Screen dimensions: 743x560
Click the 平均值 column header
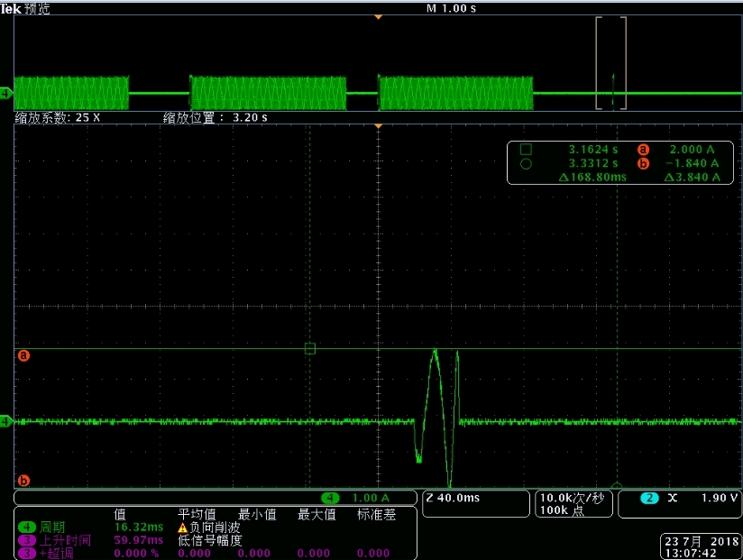tap(197, 515)
